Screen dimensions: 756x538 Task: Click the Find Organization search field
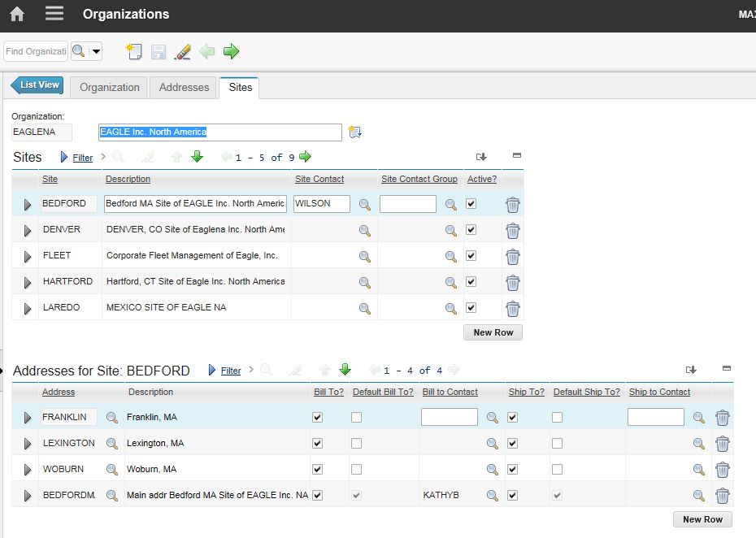tap(36, 51)
